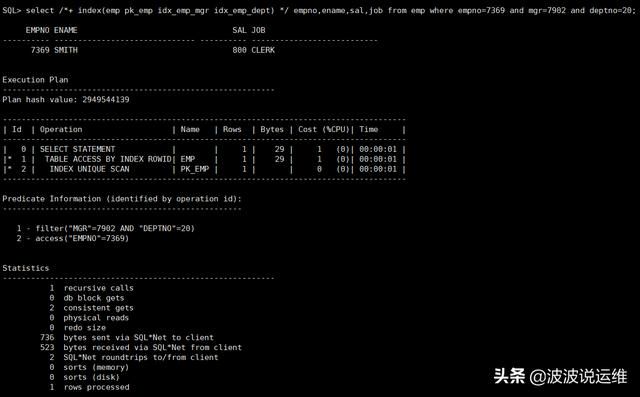Click the 'redo size' statistic line
This screenshot has width=640, height=397.
78,328
